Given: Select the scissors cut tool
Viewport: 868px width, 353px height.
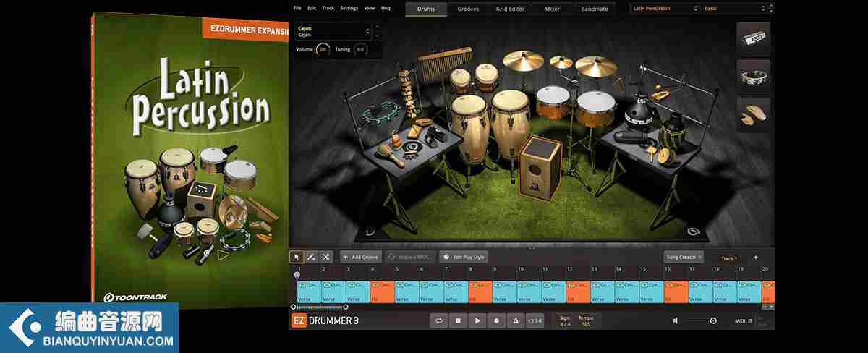Looking at the screenshot, I should click(x=325, y=257).
